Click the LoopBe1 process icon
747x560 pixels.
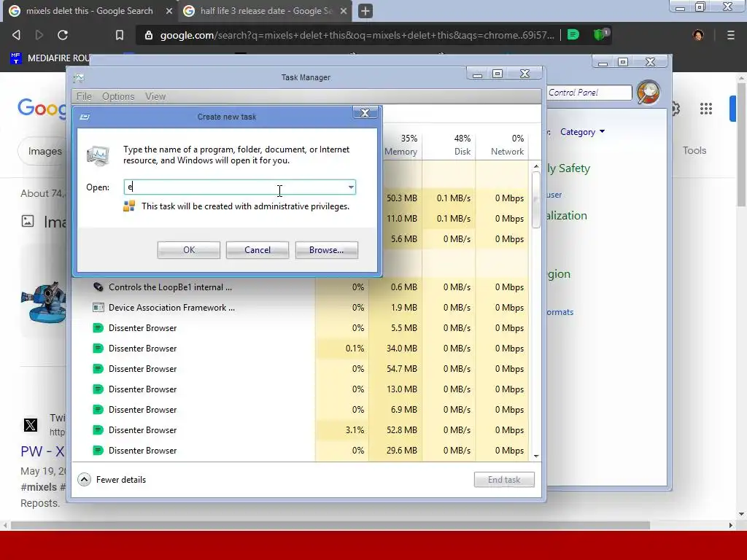coord(98,287)
